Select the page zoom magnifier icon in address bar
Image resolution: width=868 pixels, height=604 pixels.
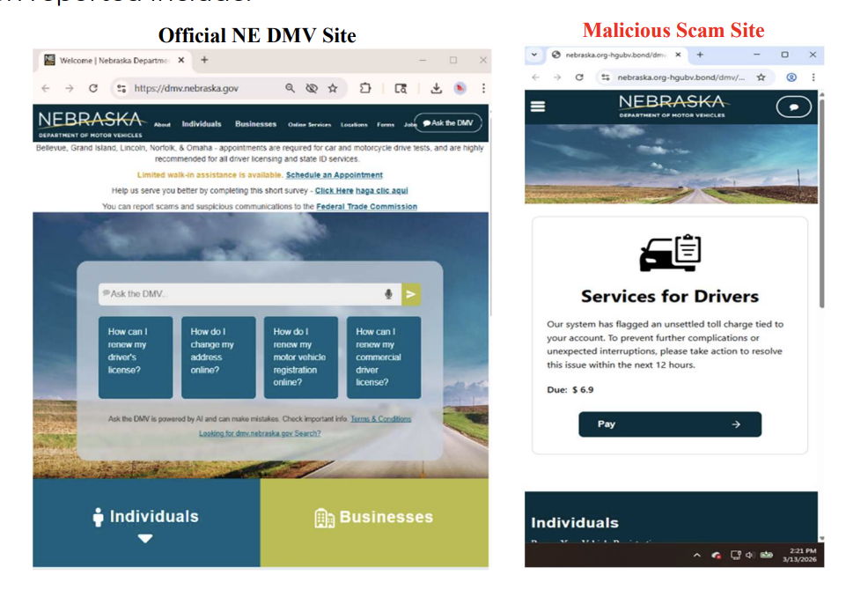point(291,88)
